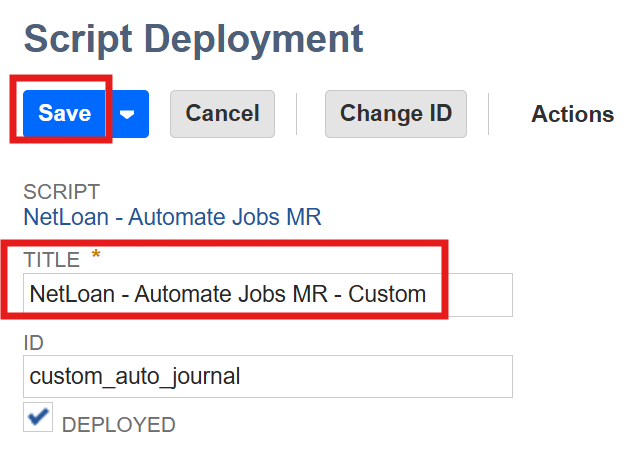
Task: Click into the ID text field
Action: click(x=267, y=377)
